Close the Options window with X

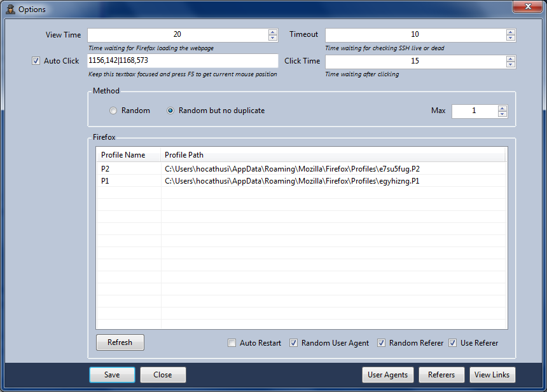coord(528,6)
